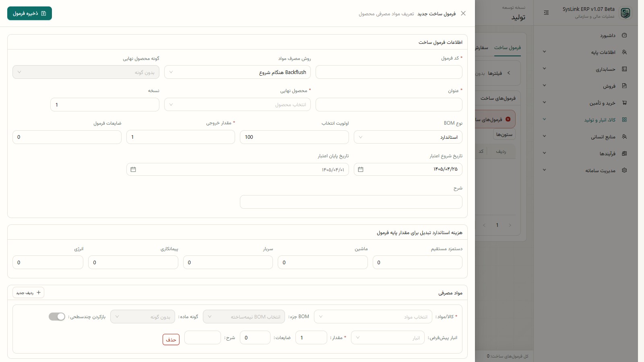Close the new formula drawer
The width and height of the screenshot is (644, 362).
point(463,13)
